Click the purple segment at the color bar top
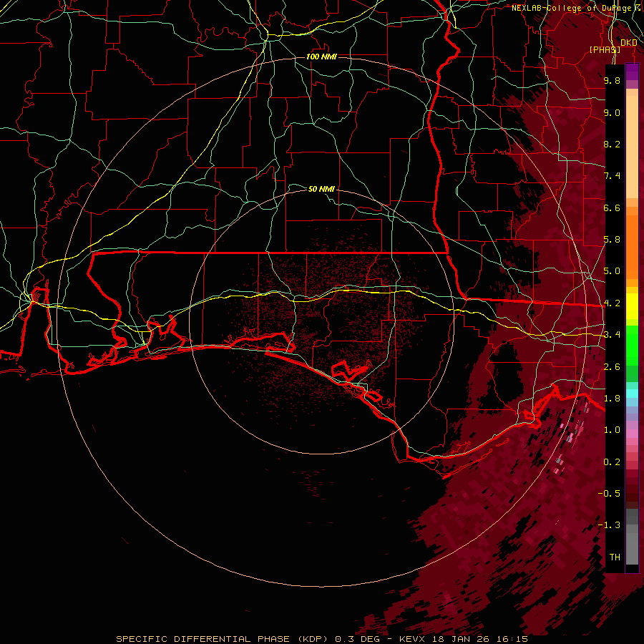 coord(632,72)
